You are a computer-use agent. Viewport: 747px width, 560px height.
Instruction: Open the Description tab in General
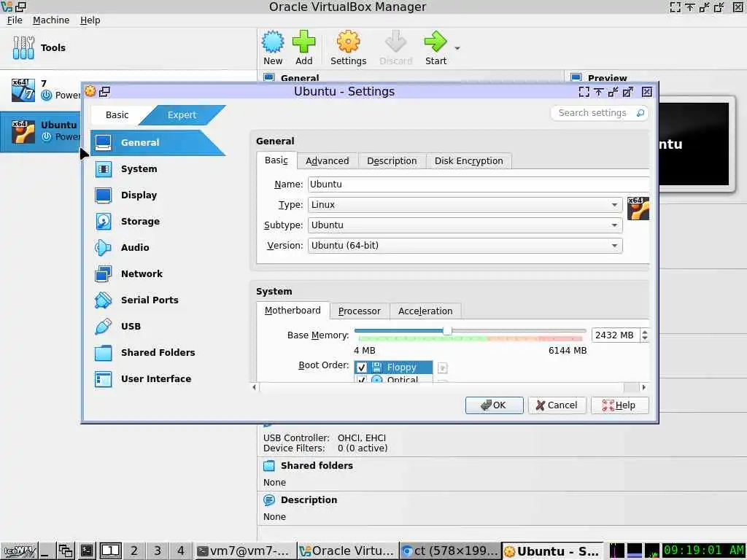coord(392,161)
